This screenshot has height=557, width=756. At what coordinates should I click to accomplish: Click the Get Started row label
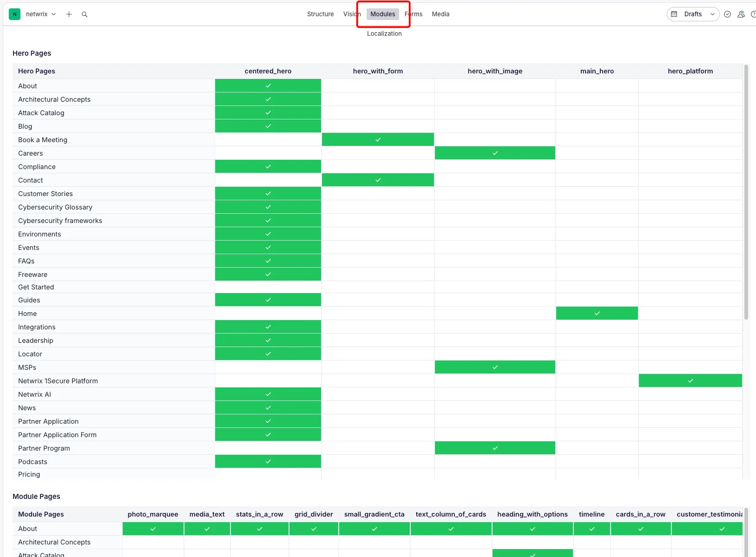[x=36, y=287]
